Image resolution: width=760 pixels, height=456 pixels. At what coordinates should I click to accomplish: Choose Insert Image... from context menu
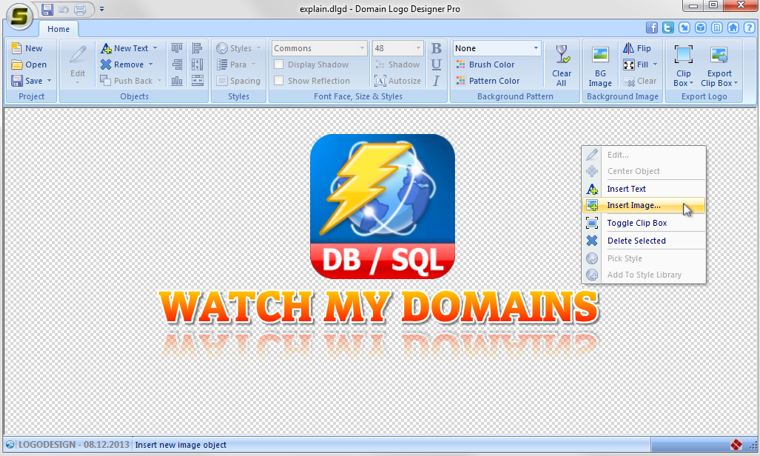click(x=644, y=205)
